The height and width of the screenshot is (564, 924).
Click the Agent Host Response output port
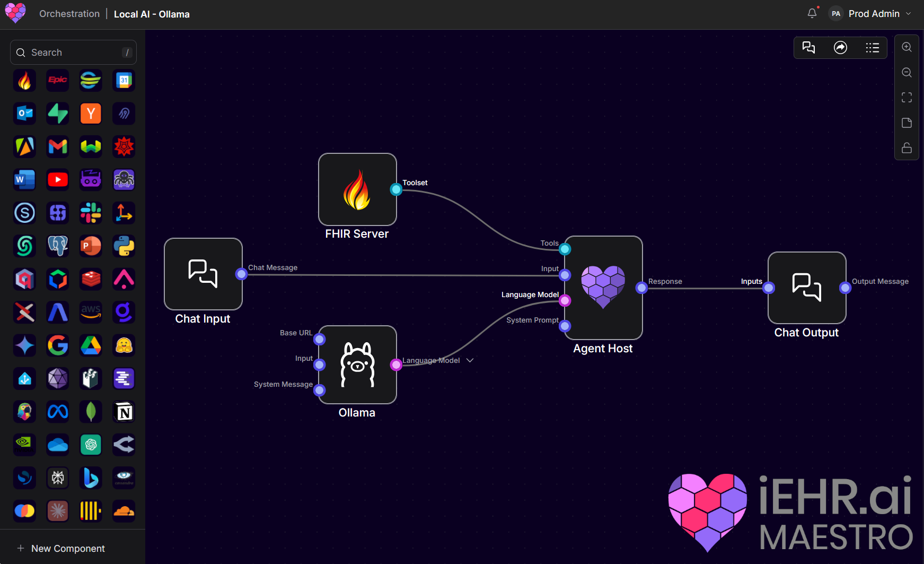pos(642,288)
